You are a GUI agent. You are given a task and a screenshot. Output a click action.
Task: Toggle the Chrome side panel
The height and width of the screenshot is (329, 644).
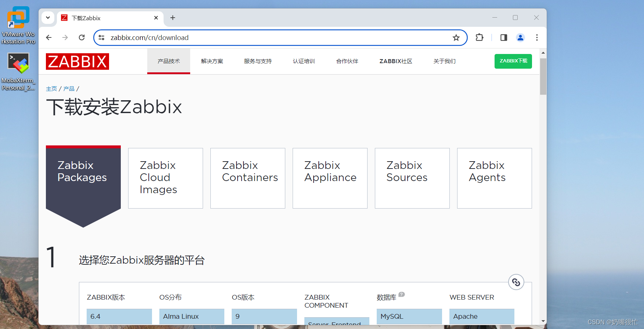tap(504, 37)
